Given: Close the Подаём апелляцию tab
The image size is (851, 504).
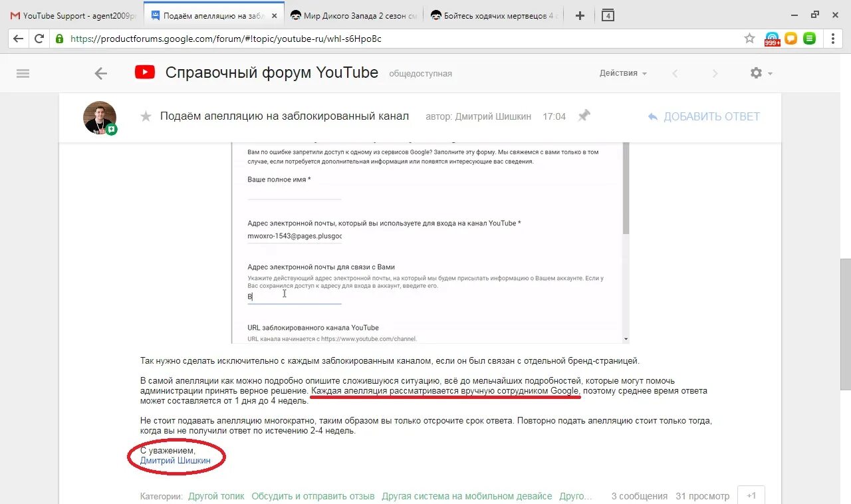Looking at the screenshot, I should 275,15.
